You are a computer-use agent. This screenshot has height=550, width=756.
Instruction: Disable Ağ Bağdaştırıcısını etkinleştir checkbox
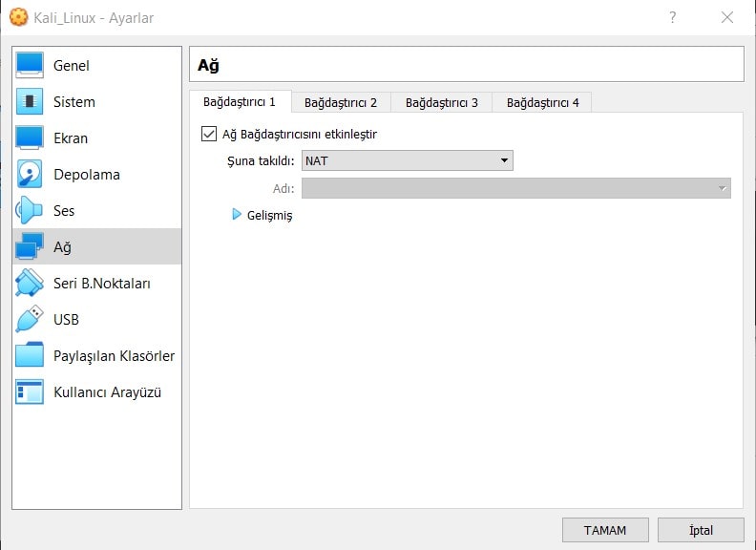(209, 134)
